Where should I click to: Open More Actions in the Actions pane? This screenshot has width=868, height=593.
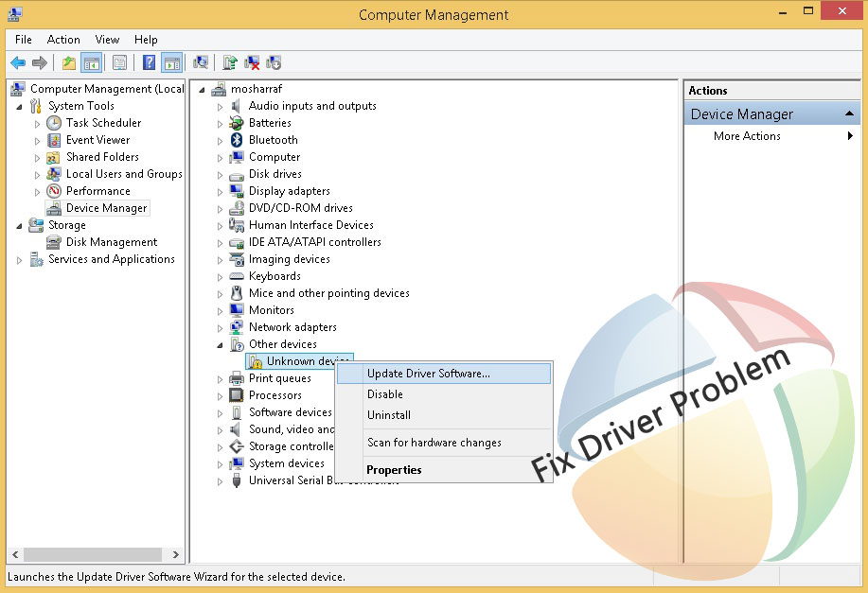747,136
